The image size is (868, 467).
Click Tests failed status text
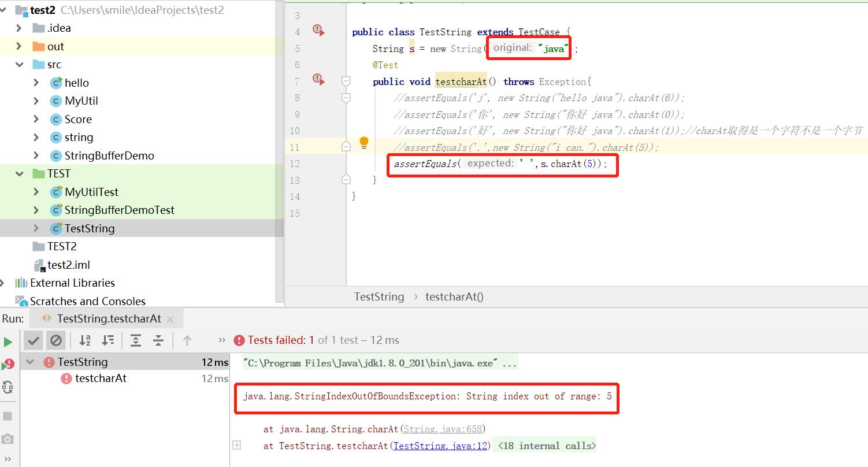click(281, 340)
